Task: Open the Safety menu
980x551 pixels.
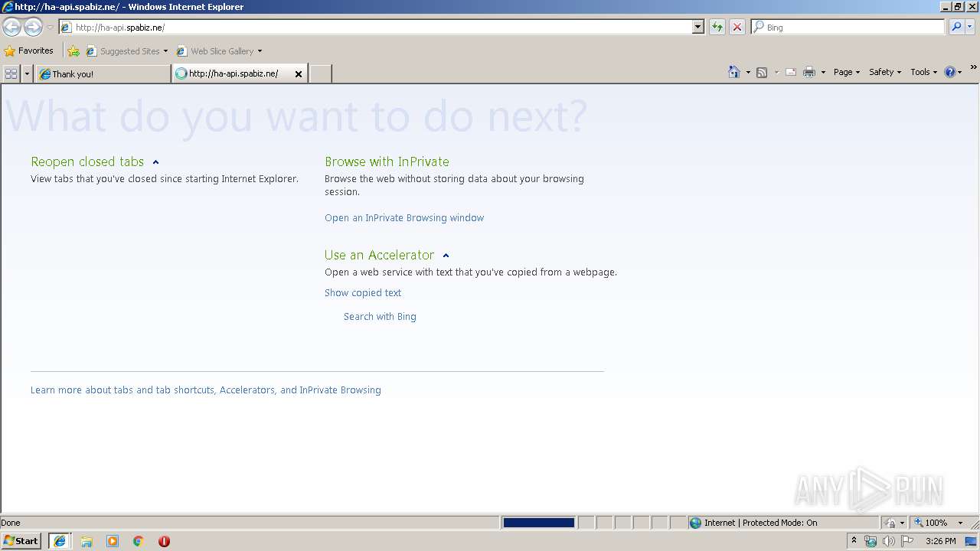Action: 884,72
